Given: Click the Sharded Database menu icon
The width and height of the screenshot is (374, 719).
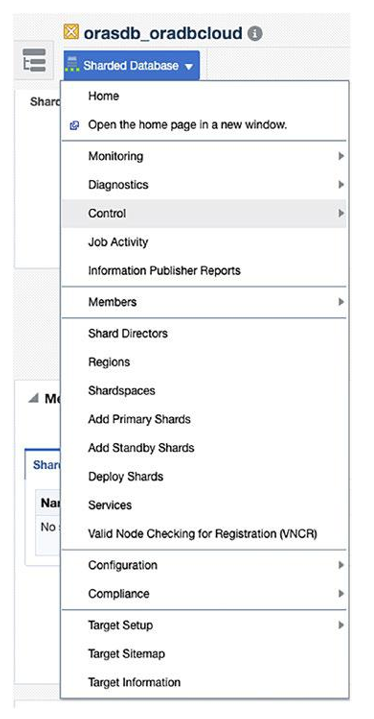Looking at the screenshot, I should pos(73,64).
